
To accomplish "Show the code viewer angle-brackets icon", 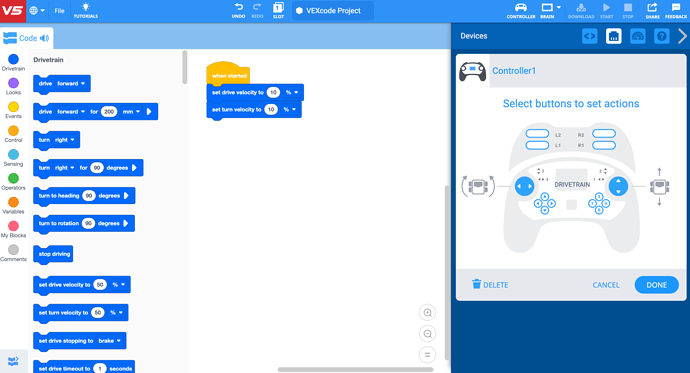I will coord(590,36).
